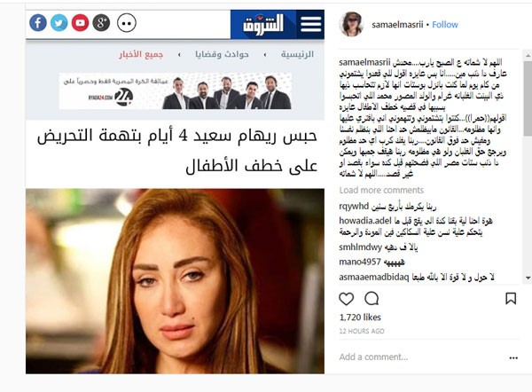Click the Google Plus icon
This screenshot has height=392, width=532.
(101, 23)
